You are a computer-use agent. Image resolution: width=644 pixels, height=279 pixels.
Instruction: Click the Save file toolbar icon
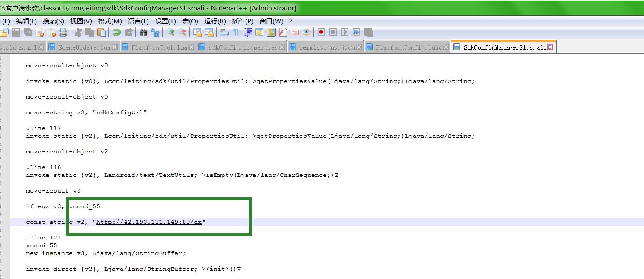pyautogui.click(x=16, y=32)
